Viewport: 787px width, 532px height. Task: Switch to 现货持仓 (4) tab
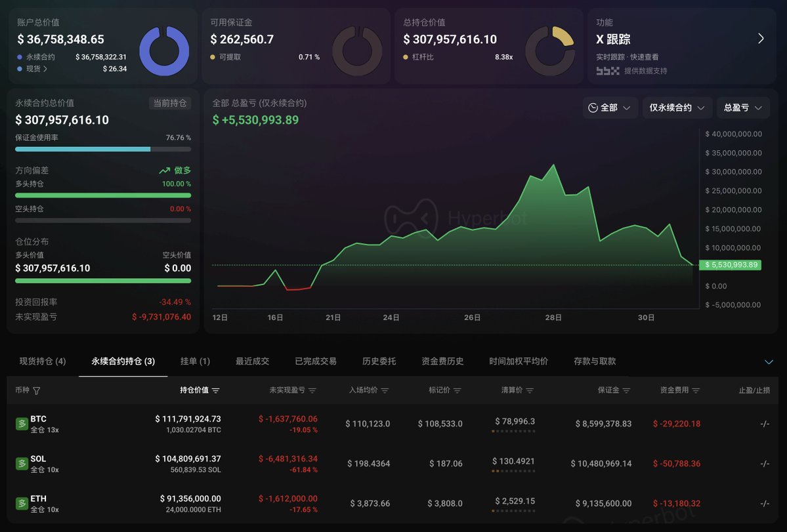click(x=43, y=361)
